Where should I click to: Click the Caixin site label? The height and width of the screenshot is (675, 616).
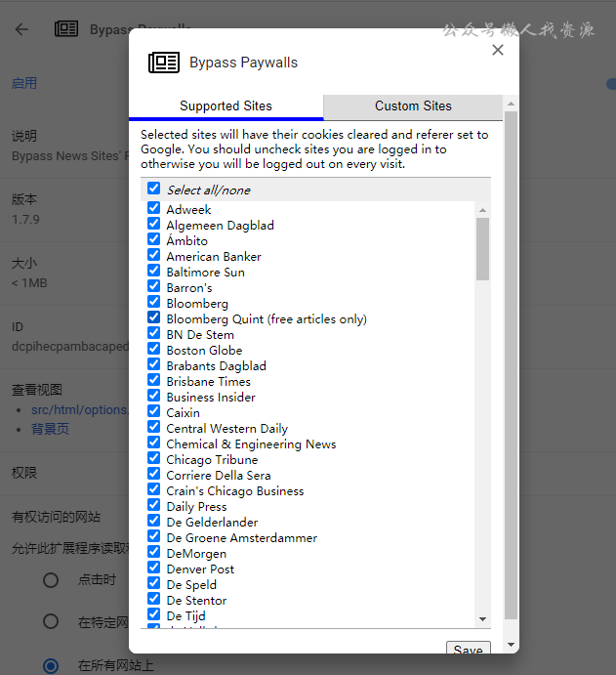point(183,413)
